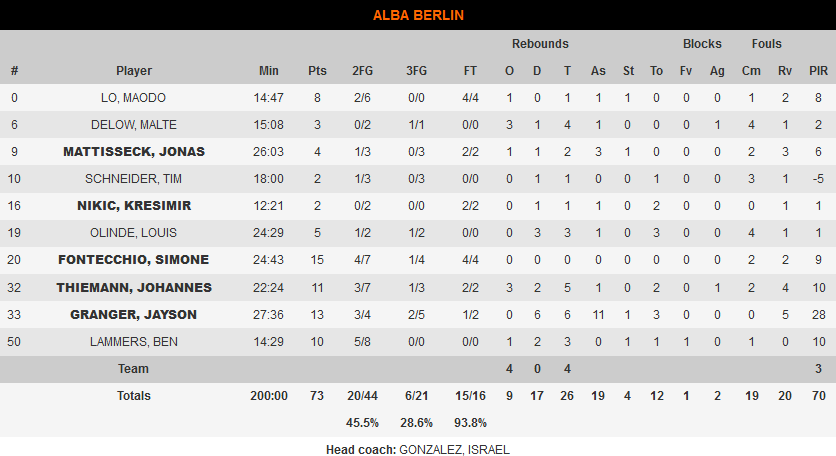Click head coach name GONZALEZ, ISRAEL
The image size is (836, 456).
(x=454, y=450)
